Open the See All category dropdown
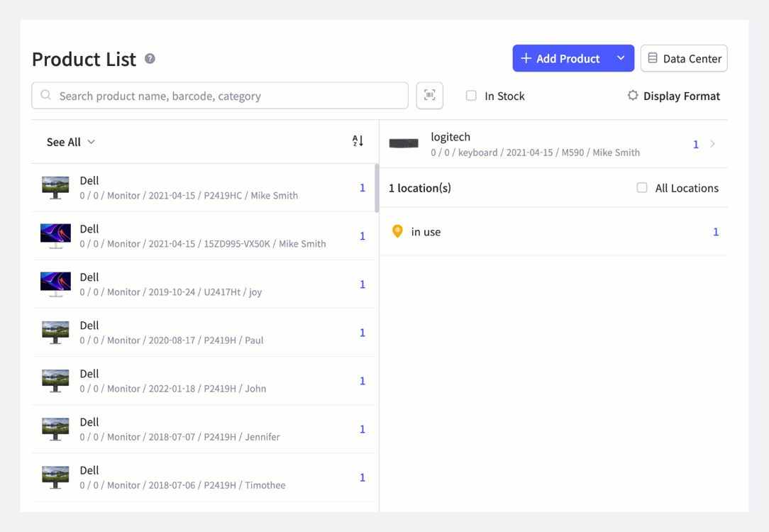The height and width of the screenshot is (532, 769). [70, 141]
